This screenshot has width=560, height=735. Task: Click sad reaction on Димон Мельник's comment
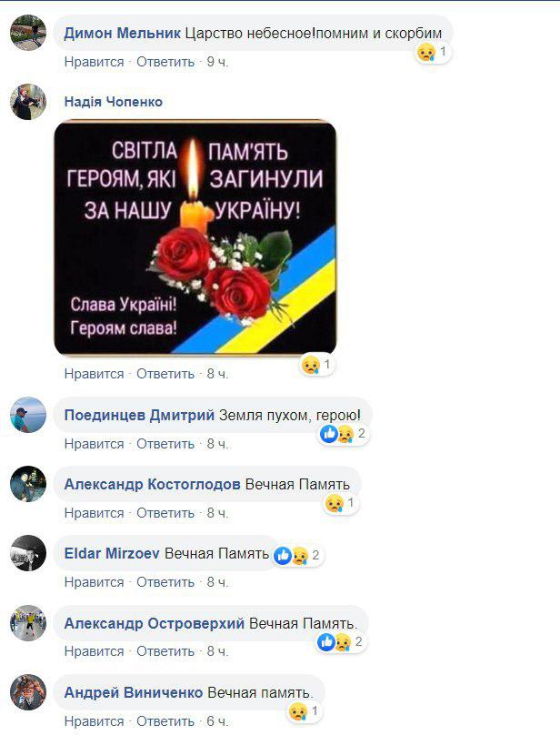(x=433, y=52)
